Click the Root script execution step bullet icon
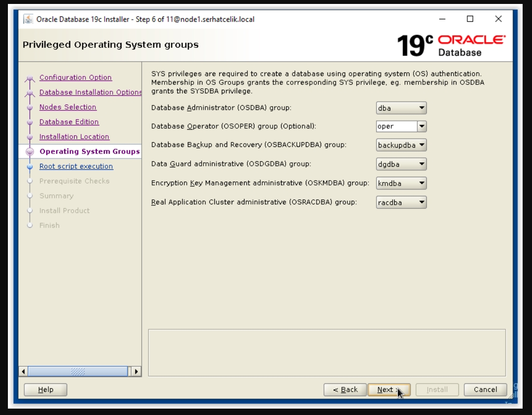532x415 pixels. 30,166
